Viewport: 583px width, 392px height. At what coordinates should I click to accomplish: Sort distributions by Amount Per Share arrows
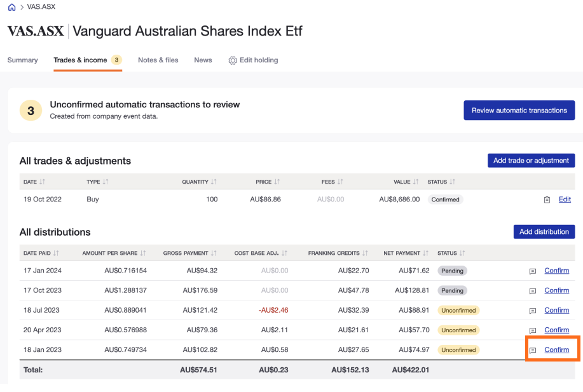(143, 253)
